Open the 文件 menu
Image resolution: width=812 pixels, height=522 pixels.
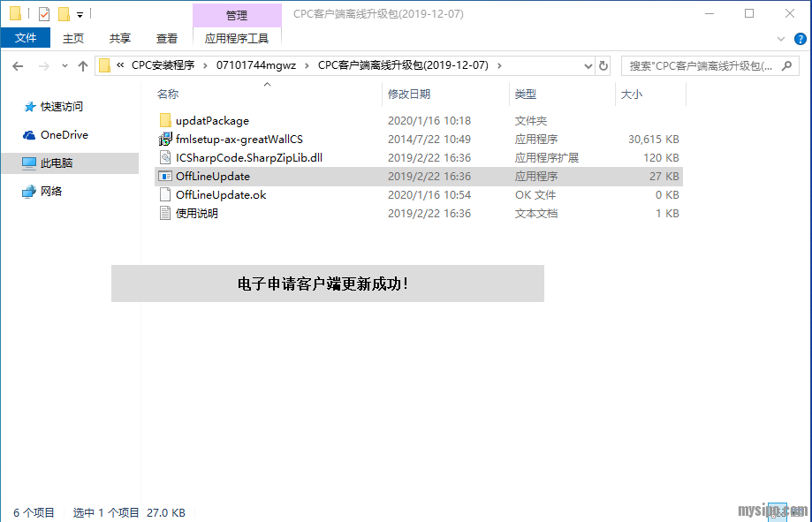point(26,38)
